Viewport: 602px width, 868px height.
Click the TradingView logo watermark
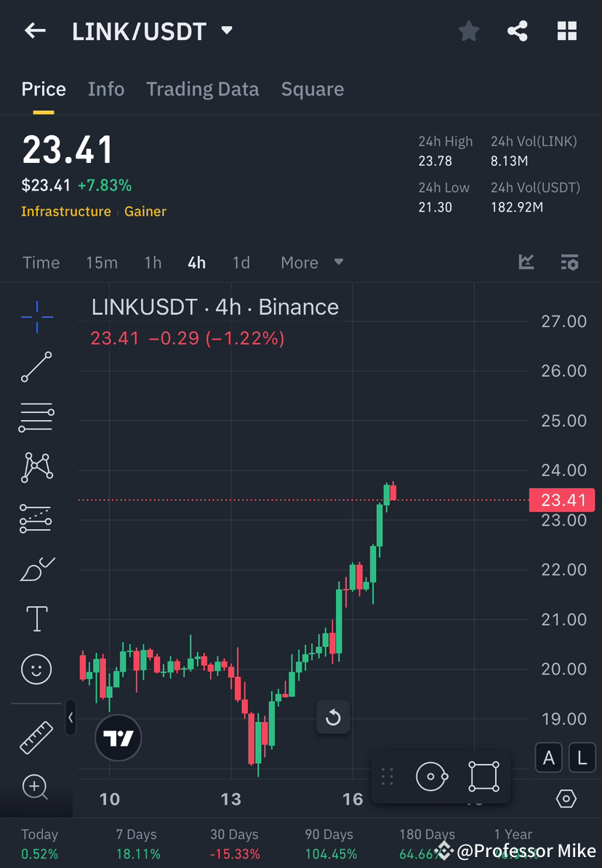point(118,738)
